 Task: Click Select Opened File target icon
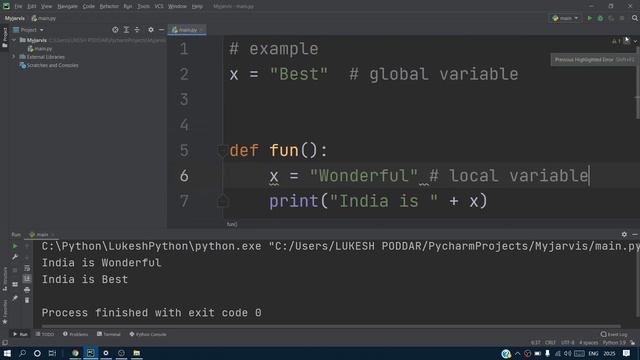pos(115,30)
